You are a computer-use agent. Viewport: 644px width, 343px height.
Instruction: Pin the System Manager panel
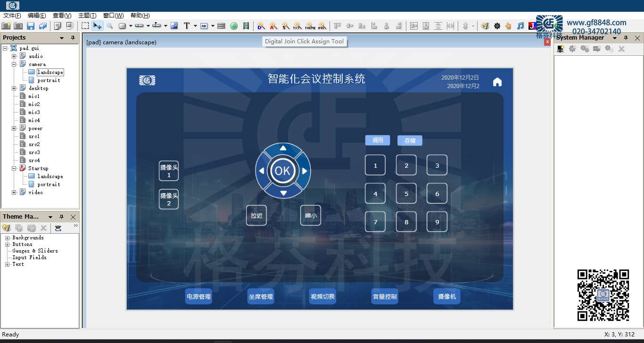(626, 38)
